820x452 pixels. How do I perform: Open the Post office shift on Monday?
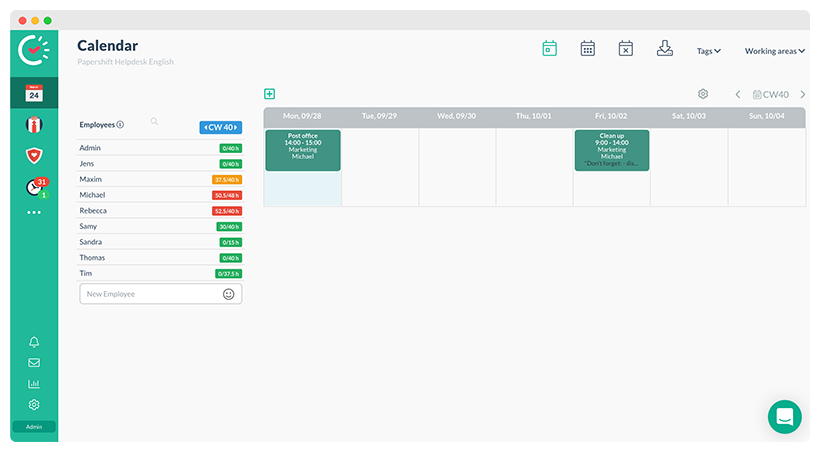point(303,150)
